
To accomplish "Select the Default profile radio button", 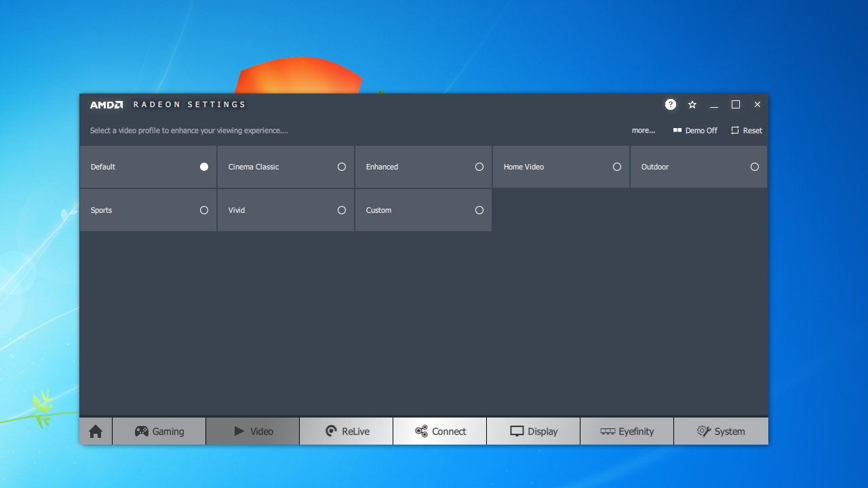I will click(204, 167).
